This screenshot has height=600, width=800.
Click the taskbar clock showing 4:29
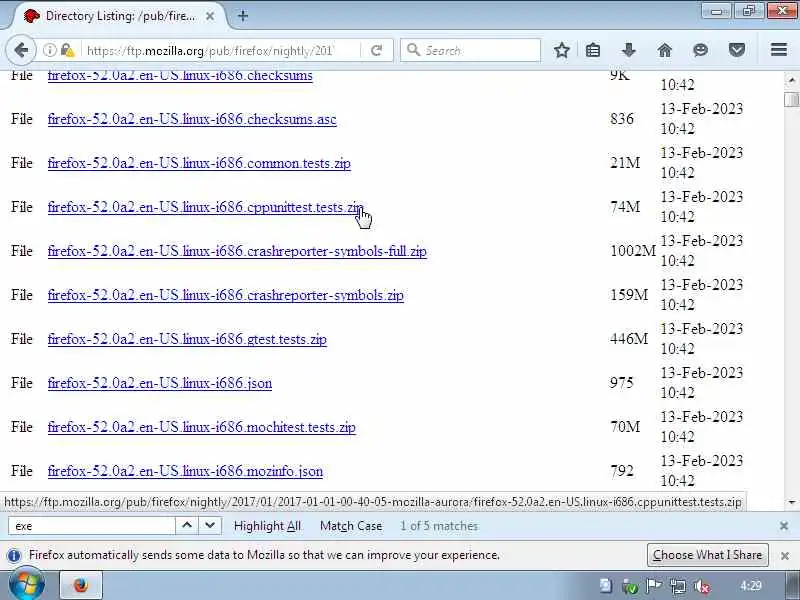coord(751,586)
